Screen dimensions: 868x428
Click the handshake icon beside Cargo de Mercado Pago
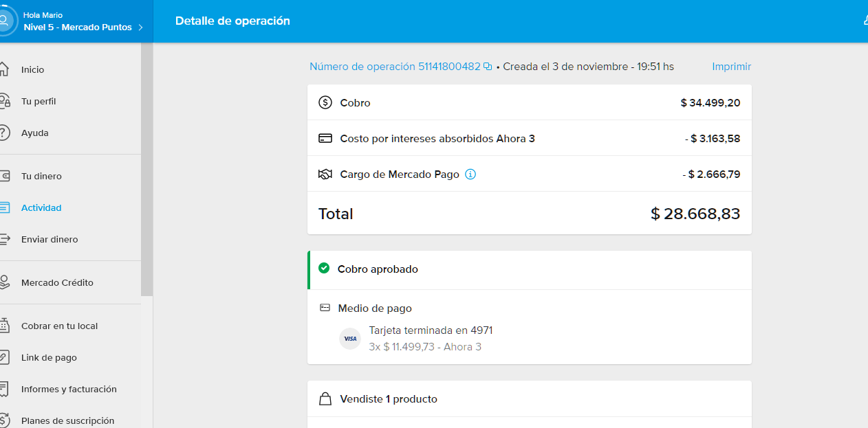pos(325,174)
